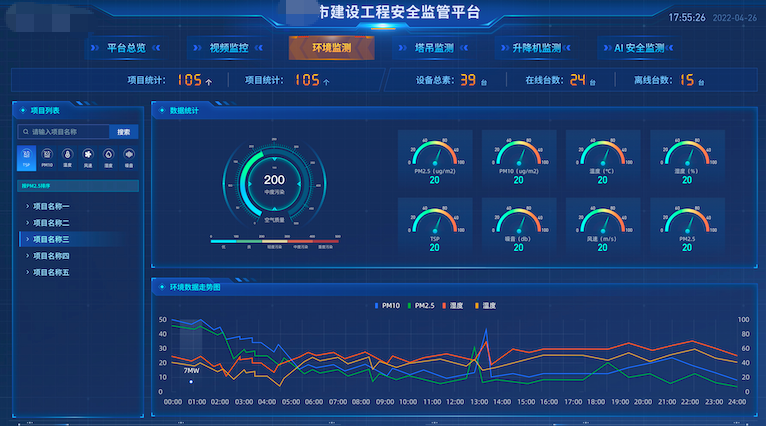This screenshot has width=766, height=426.
Task: Toggle the orange legend series
Action: [486, 306]
